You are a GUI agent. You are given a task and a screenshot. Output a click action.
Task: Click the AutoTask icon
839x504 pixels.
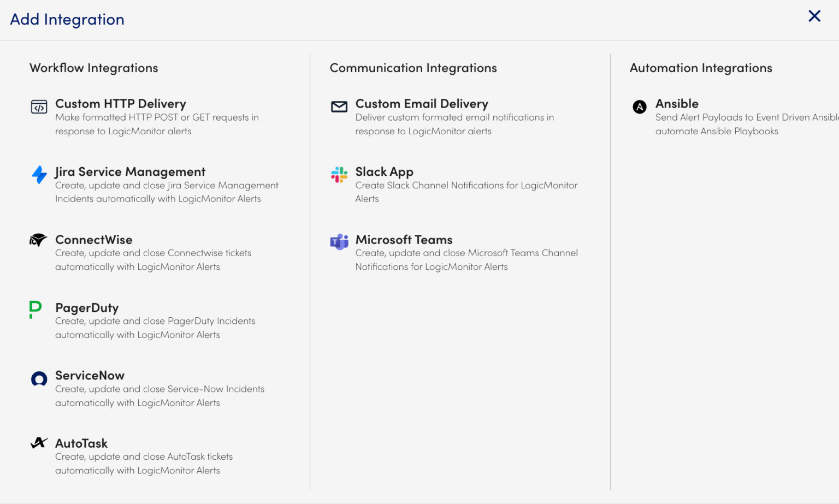[39, 443]
